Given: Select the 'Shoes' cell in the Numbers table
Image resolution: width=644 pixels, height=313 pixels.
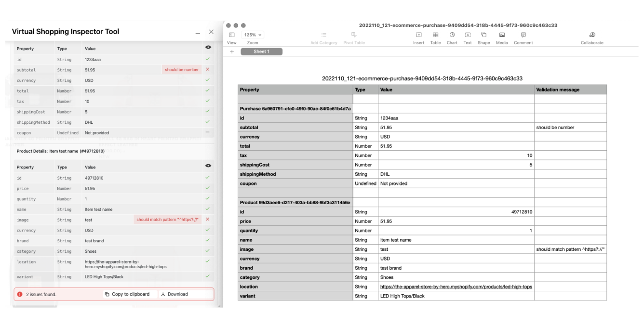Looking at the screenshot, I should (x=456, y=277).
